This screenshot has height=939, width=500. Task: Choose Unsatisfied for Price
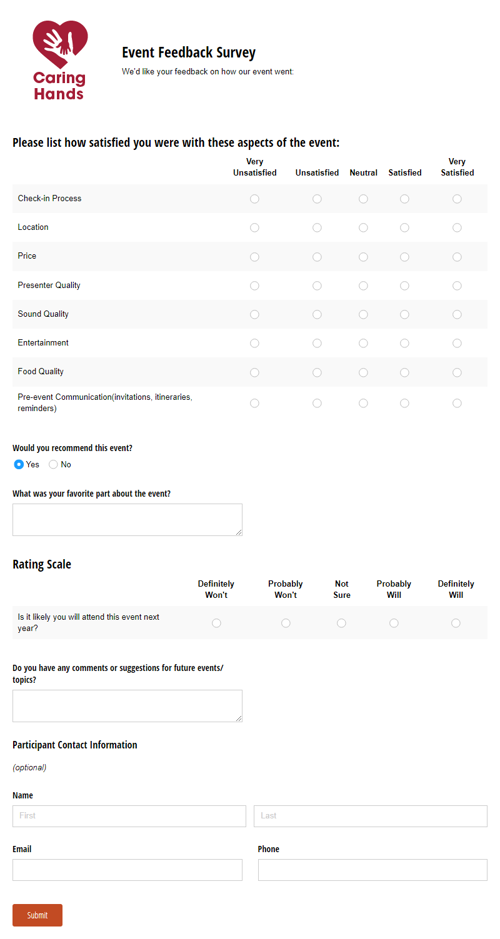click(x=317, y=256)
